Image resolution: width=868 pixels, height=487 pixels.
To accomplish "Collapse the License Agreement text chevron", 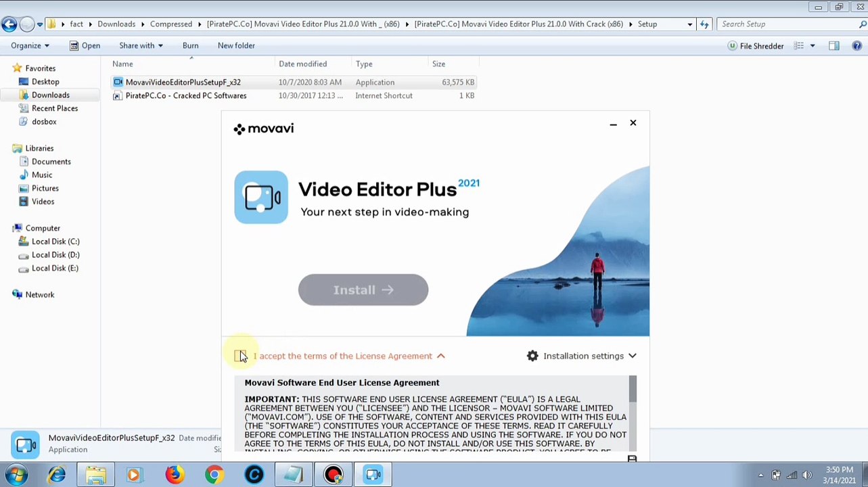I will [440, 356].
